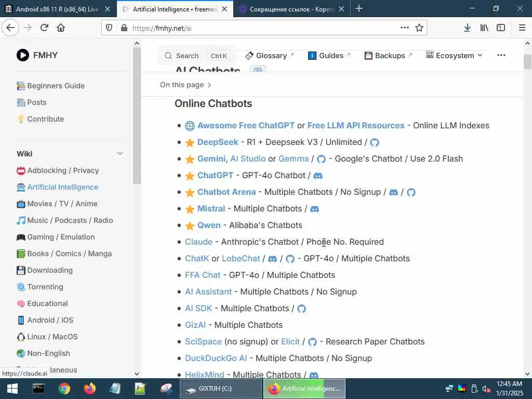Open the Torrenting wiki page
Viewport: 532px width, 399px height.
pyautogui.click(x=40, y=287)
